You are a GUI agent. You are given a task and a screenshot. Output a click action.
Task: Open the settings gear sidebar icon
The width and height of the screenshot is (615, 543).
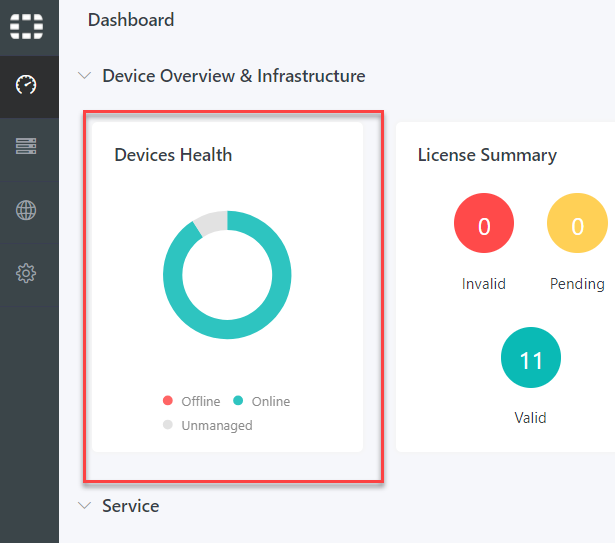(x=26, y=273)
